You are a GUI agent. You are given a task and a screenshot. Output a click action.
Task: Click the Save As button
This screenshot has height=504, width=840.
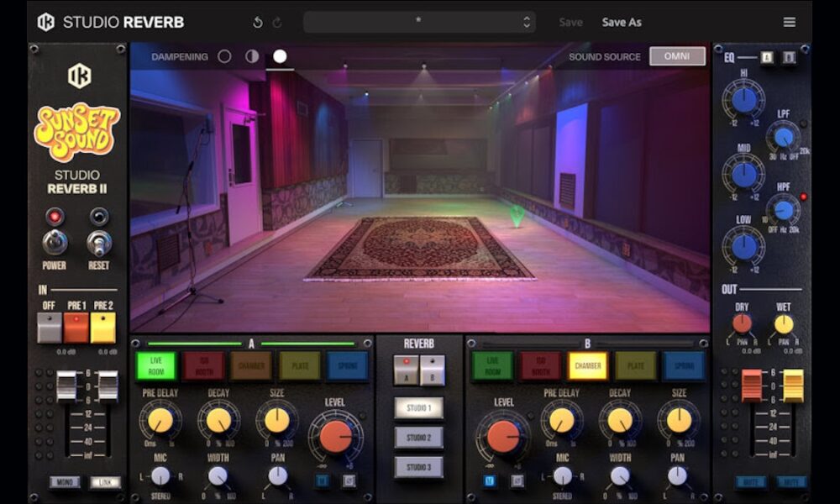[x=622, y=23]
